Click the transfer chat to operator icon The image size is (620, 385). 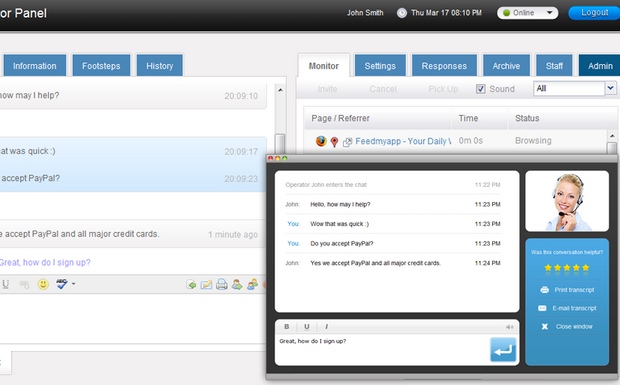pos(237,284)
